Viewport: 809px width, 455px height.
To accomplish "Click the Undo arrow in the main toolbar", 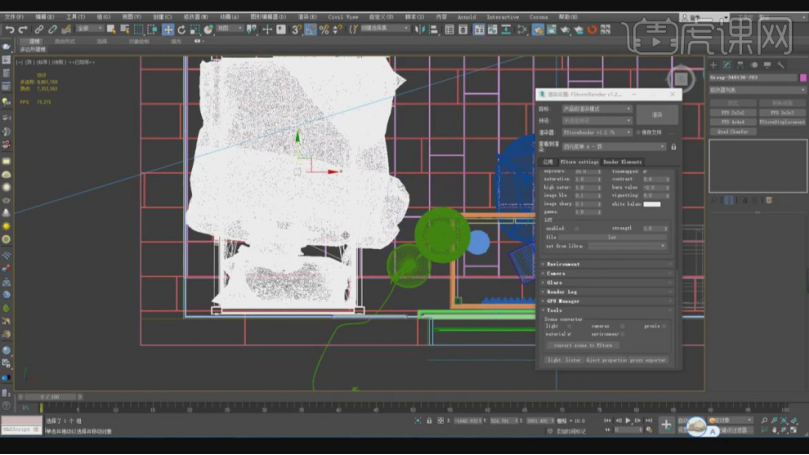I will coord(9,29).
